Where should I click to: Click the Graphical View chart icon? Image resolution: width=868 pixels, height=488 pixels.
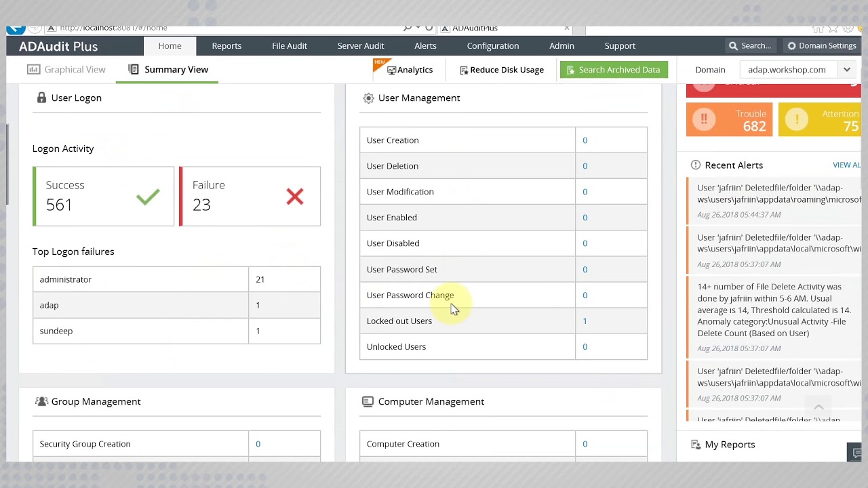coord(33,69)
